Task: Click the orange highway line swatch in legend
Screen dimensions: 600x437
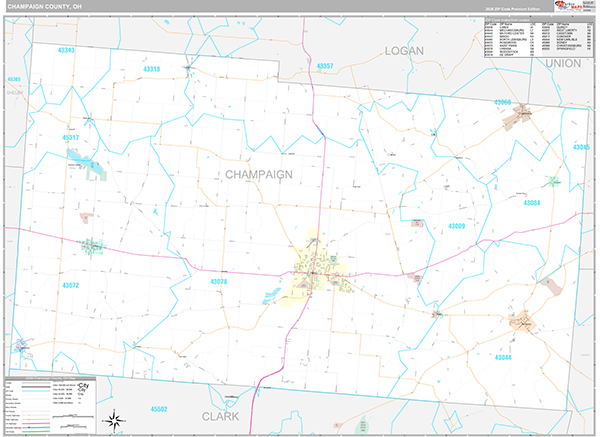Action: 36,419
